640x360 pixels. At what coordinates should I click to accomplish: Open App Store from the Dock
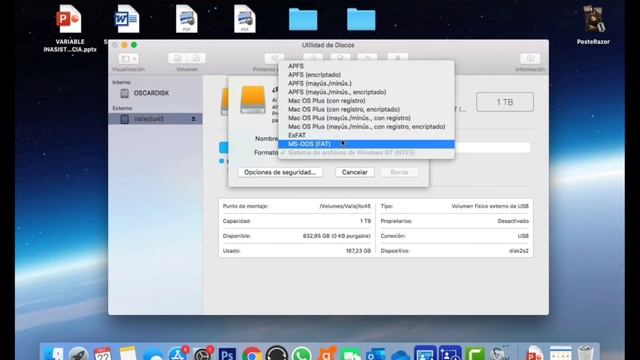[x=178, y=353]
